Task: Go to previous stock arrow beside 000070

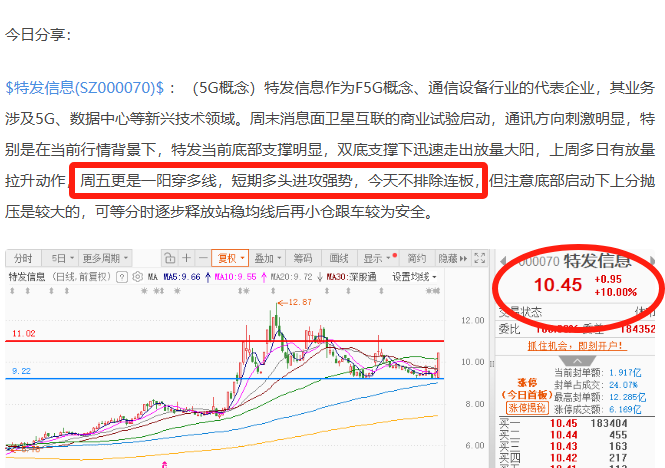Action: (503, 261)
